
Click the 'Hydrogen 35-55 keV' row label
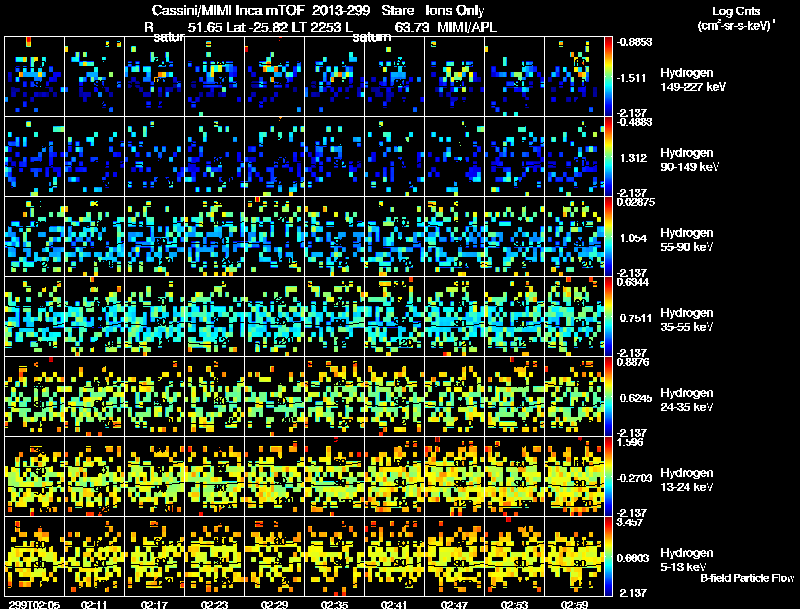tap(687, 320)
